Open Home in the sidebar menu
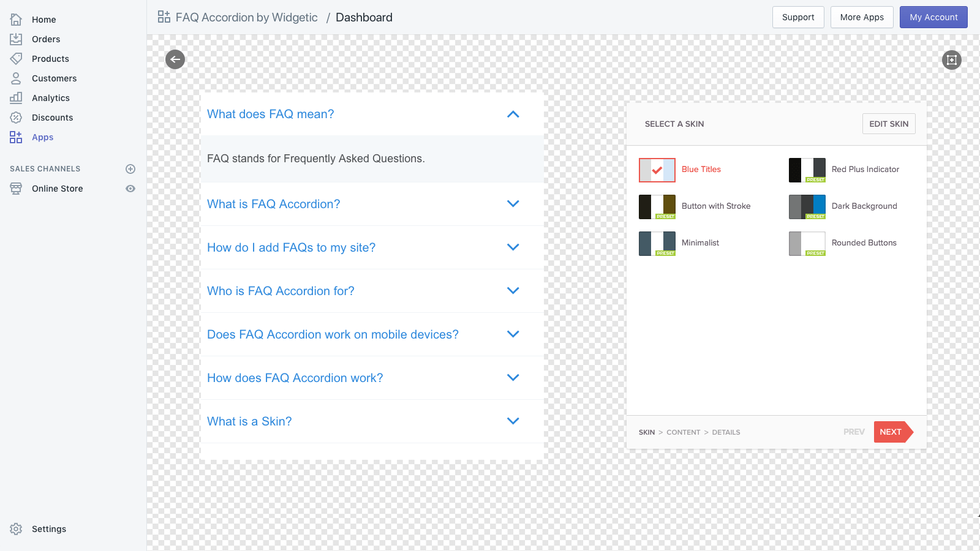The width and height of the screenshot is (980, 551). 44,20
